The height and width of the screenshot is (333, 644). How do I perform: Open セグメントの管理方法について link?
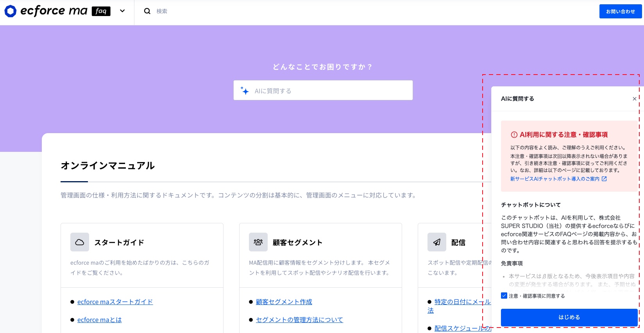click(299, 320)
